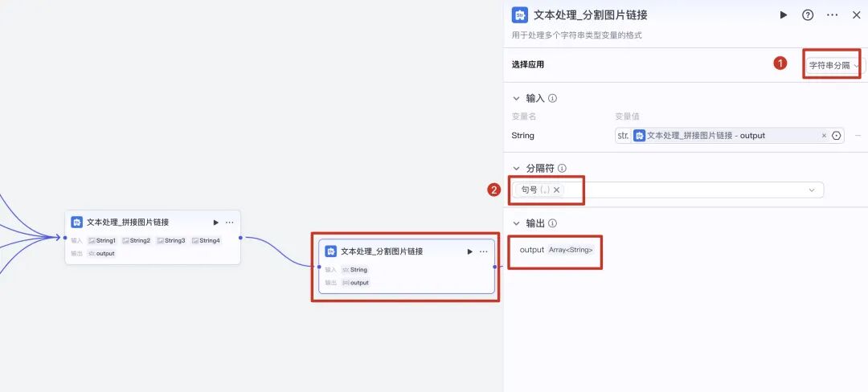Screen dimensions: 868x392
Task: Run the 文本处理_分割图片链接 canvas node
Action: click(x=470, y=251)
